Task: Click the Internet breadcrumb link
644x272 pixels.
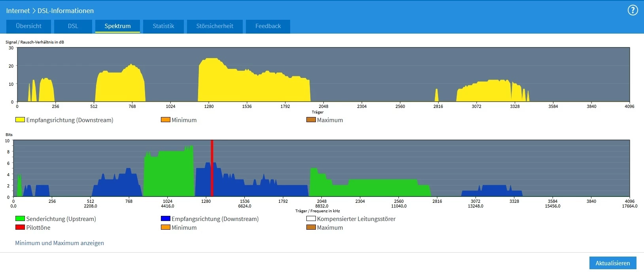Action: tap(18, 11)
